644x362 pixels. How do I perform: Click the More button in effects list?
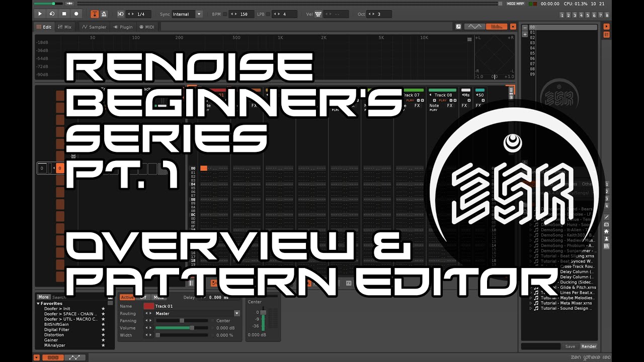[44, 297]
